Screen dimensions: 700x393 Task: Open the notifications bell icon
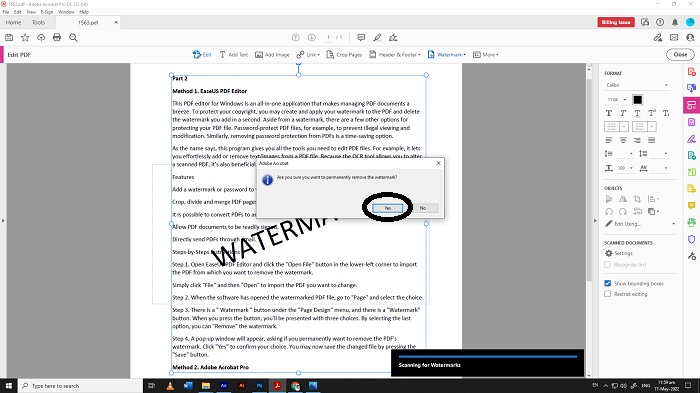click(x=675, y=22)
